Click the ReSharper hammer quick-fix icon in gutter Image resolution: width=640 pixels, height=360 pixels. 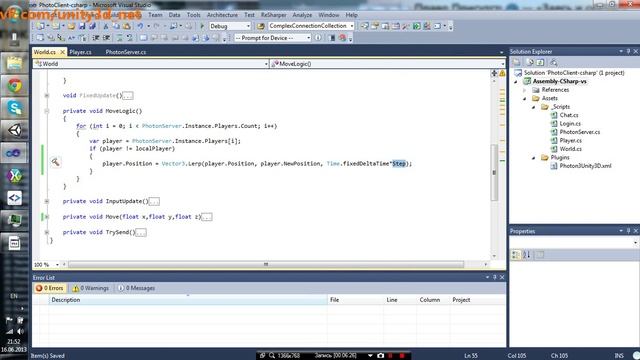pyautogui.click(x=55, y=162)
